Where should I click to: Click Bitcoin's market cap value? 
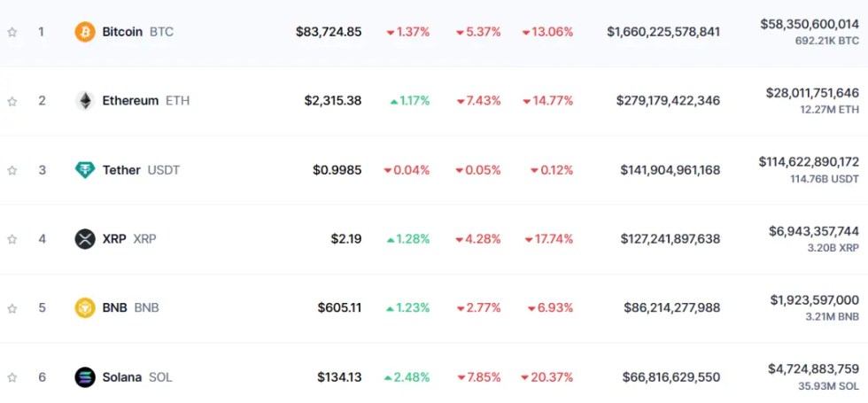663,32
